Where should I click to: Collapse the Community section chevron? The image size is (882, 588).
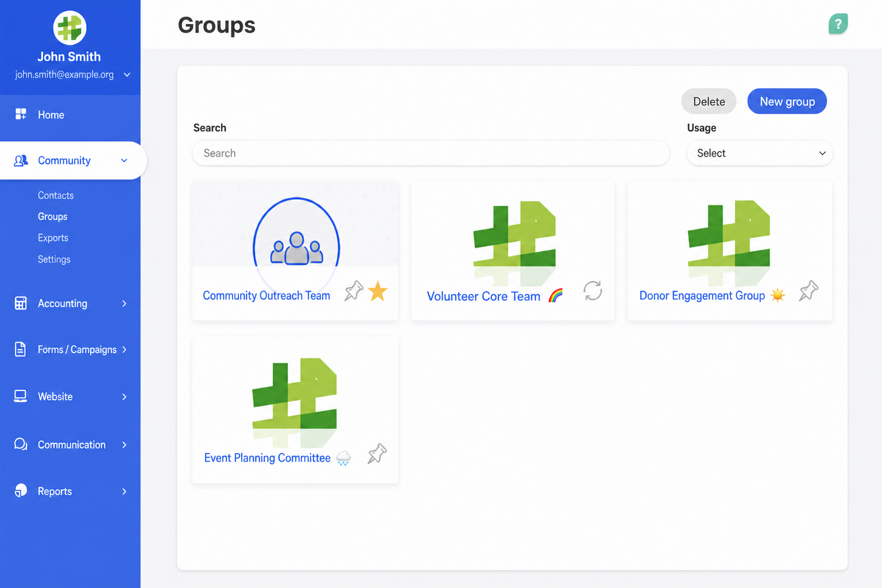[124, 161]
